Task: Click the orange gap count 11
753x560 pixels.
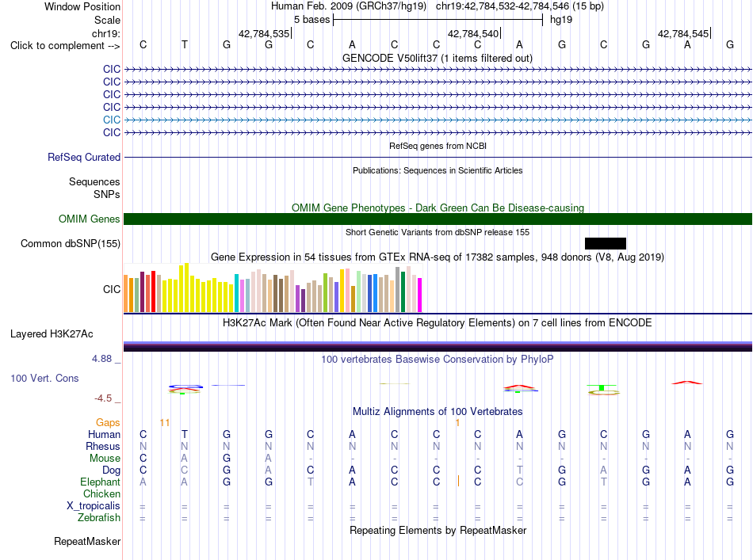Action: pos(165,422)
